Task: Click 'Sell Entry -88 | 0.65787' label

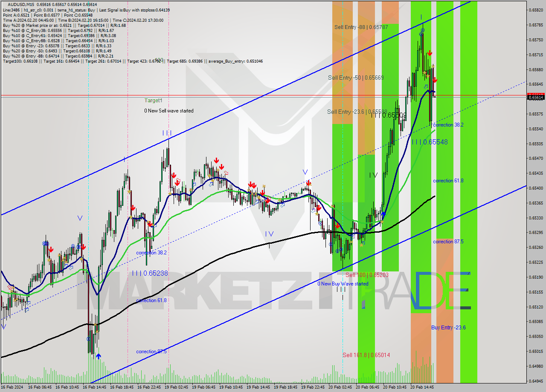Action: [361, 27]
